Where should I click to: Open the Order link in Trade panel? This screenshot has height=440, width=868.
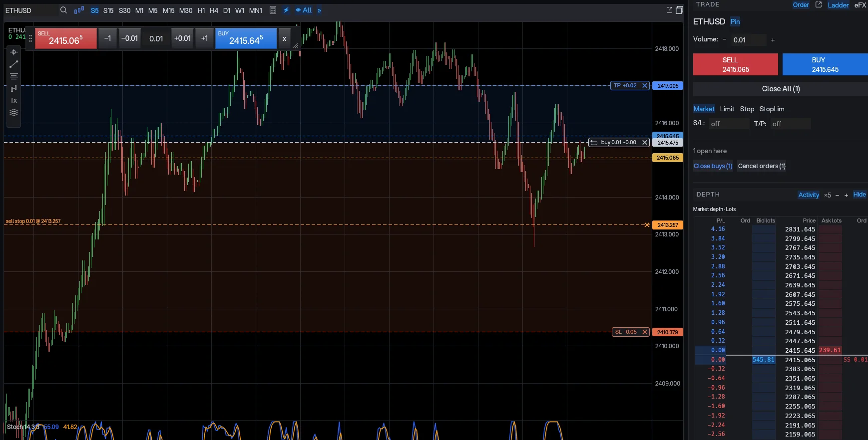(x=801, y=5)
